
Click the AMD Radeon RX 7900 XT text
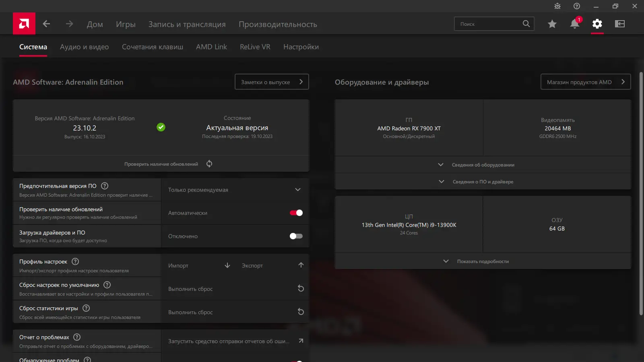click(409, 128)
